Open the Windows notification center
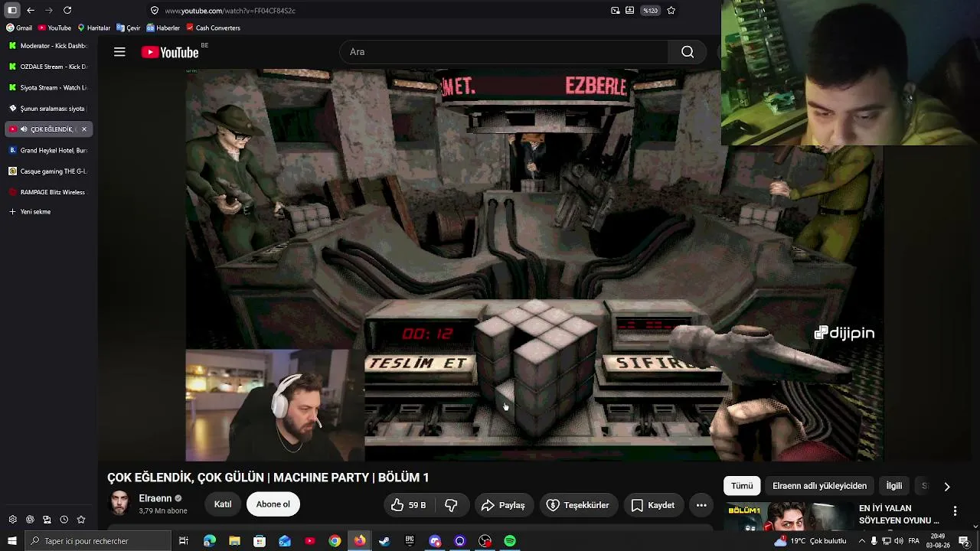 (964, 541)
